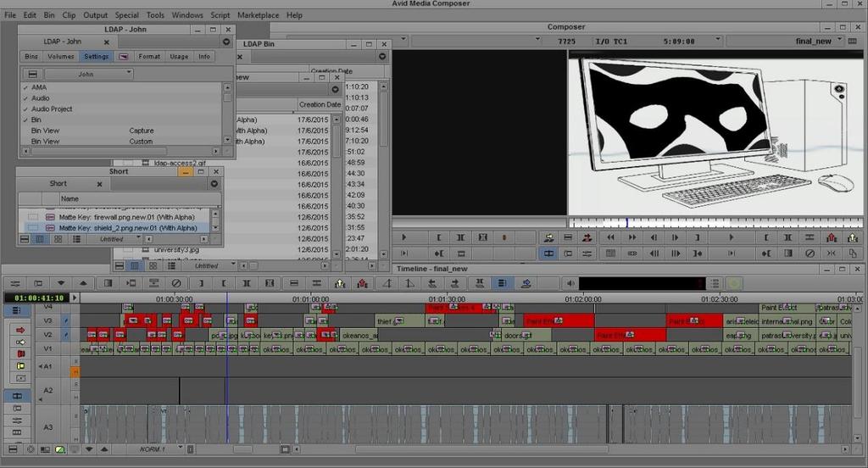Switch Short bin to script view
Image resolution: width=868 pixels, height=468 pixels.
[x=76, y=239]
